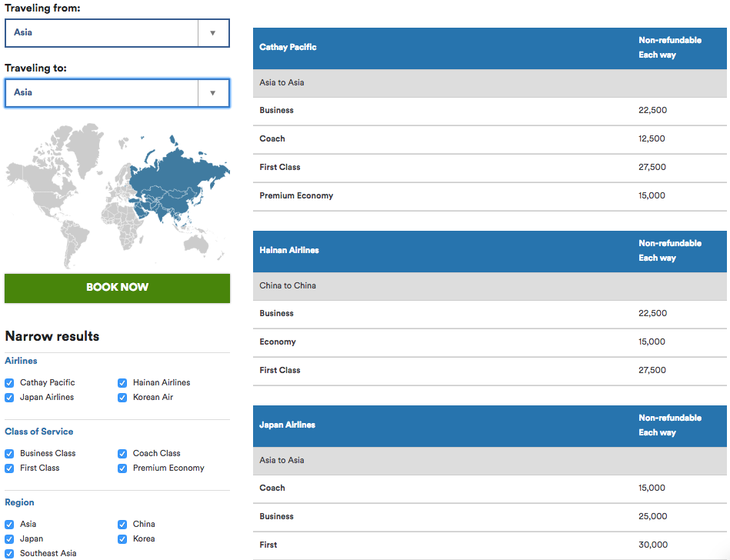The height and width of the screenshot is (560, 730).
Task: Open the Traveling to dropdown
Action: [x=117, y=93]
